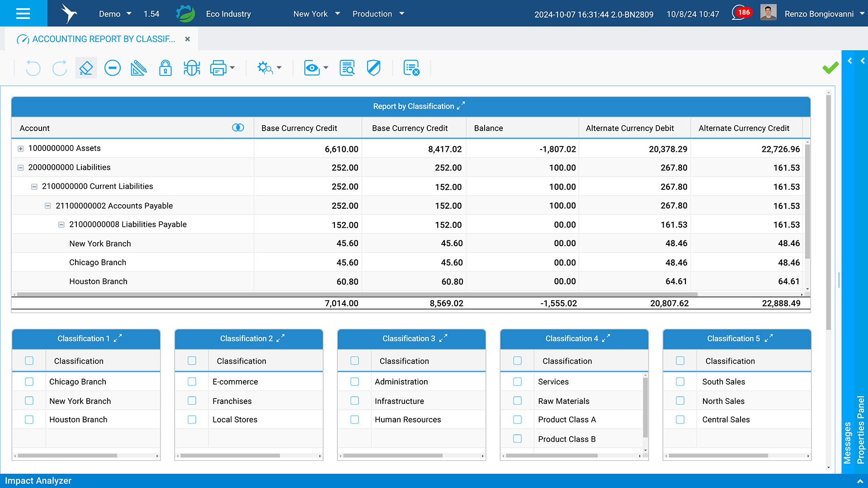Click the lock icon in toolbar
868x488 pixels.
(x=165, y=68)
